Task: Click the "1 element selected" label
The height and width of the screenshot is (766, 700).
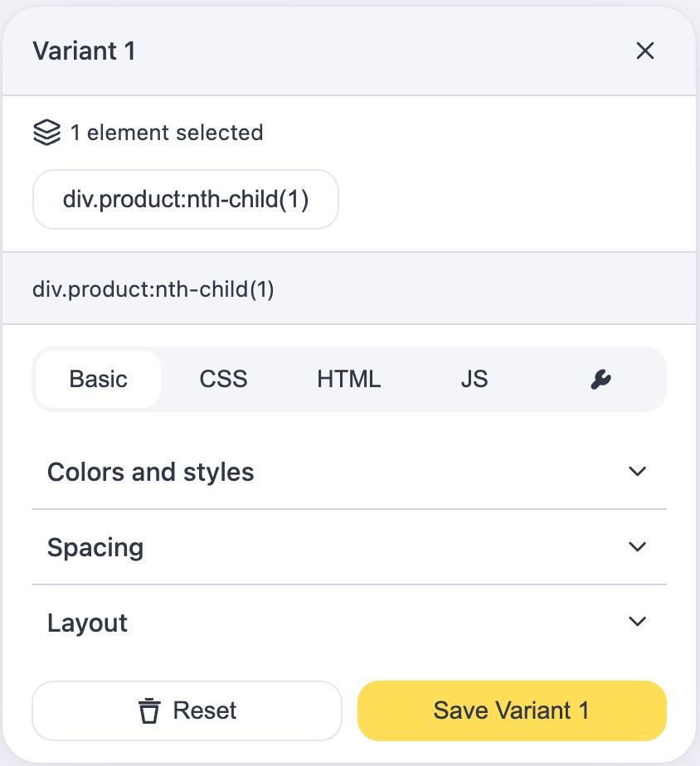Action: click(166, 133)
